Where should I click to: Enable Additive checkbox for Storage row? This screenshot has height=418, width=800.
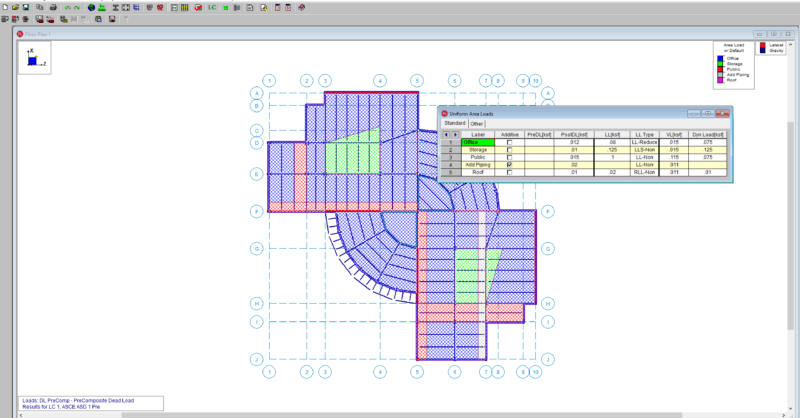click(509, 150)
